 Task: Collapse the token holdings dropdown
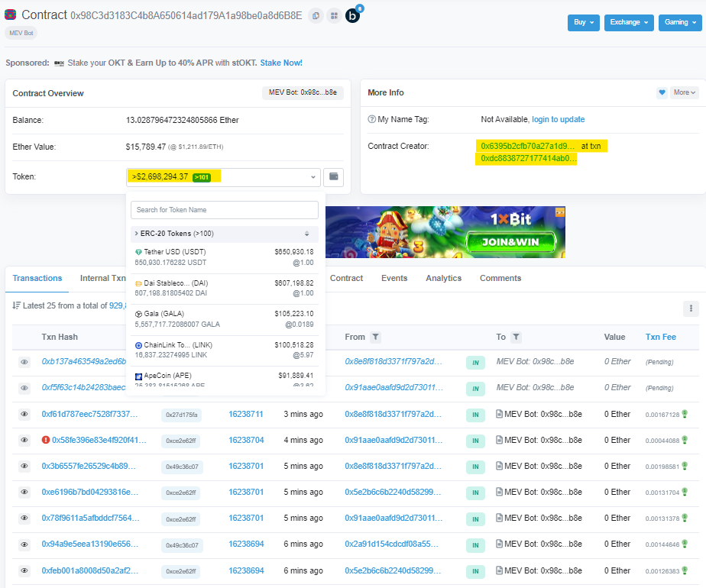point(223,177)
